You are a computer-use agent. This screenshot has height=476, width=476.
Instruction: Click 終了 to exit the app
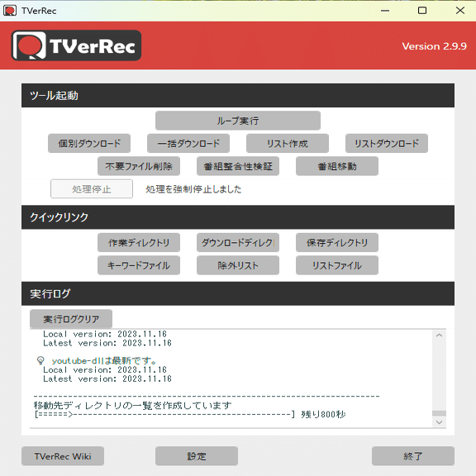pyautogui.click(x=413, y=456)
